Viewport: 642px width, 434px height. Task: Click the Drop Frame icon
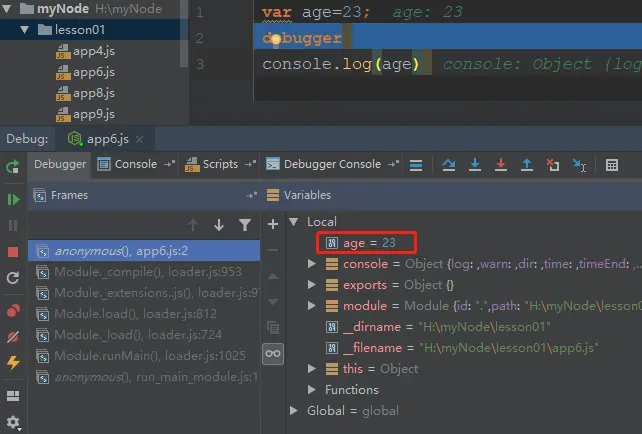coord(553,165)
